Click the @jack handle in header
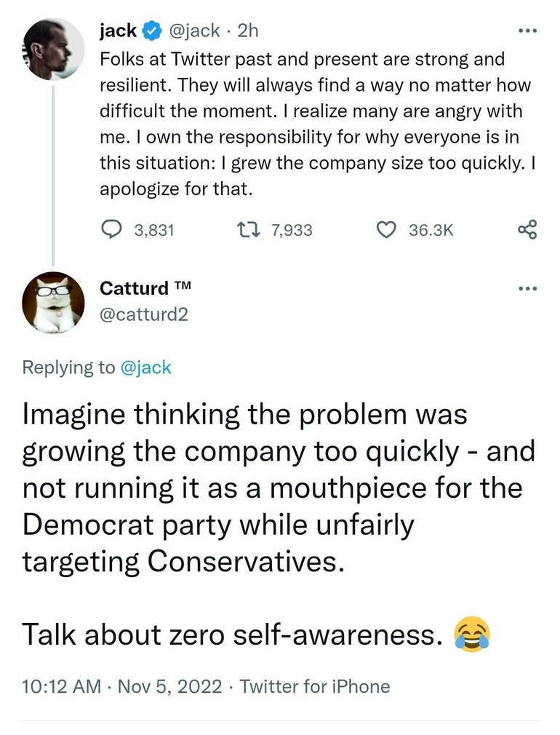Image resolution: width=560 pixels, height=735 pixels. point(194,31)
